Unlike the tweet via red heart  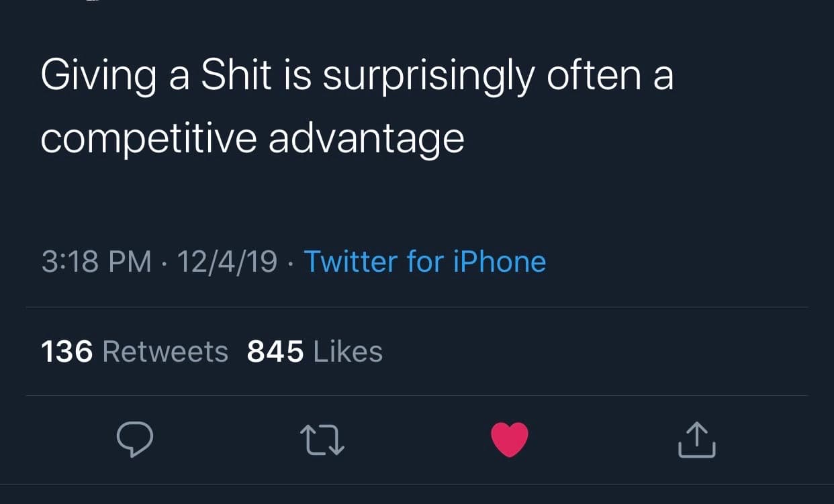pyautogui.click(x=510, y=440)
